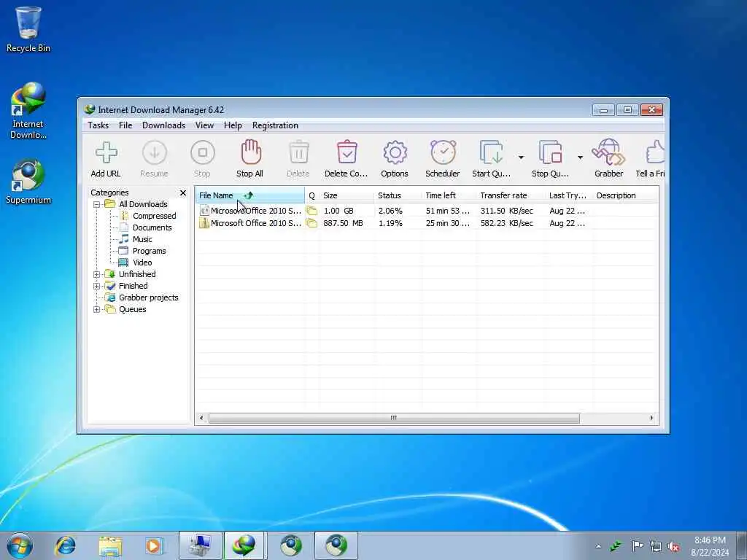Select the Unfinished folder label
Screen dimensions: 747x560
click(x=137, y=274)
